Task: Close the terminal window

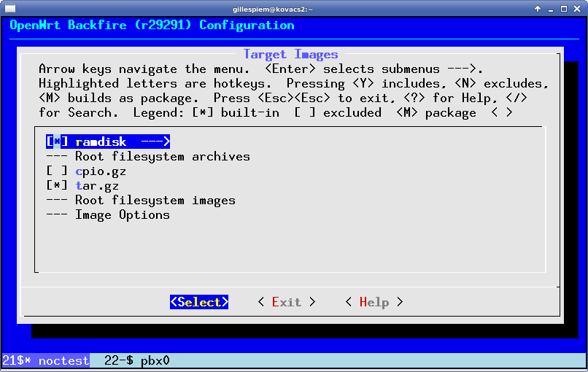Action: (x=577, y=9)
